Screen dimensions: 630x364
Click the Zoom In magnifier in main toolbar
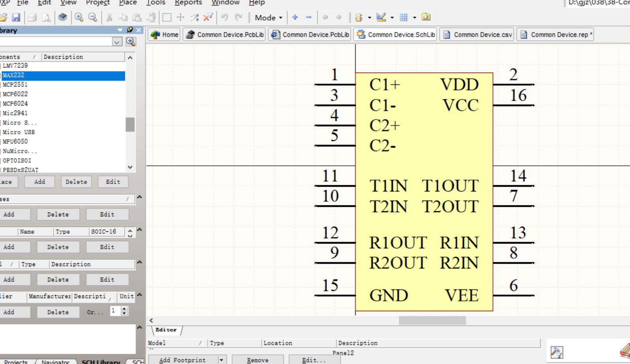coord(79,17)
